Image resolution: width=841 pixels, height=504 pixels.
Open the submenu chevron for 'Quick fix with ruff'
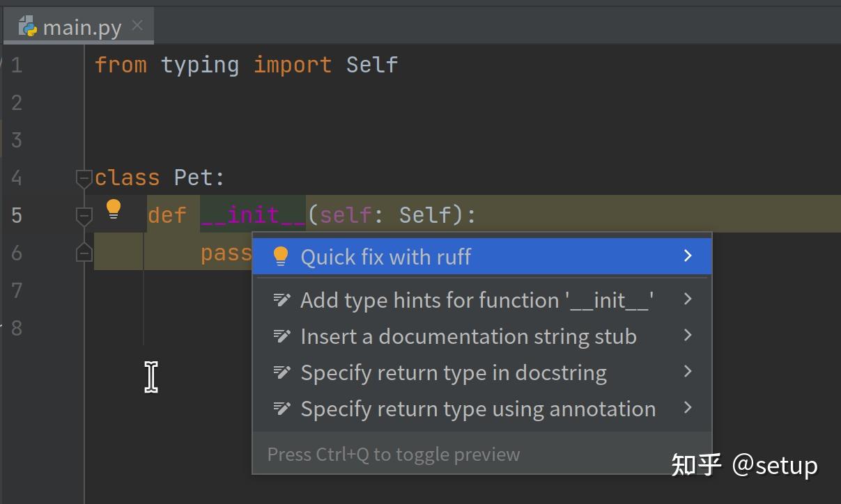pyautogui.click(x=688, y=256)
